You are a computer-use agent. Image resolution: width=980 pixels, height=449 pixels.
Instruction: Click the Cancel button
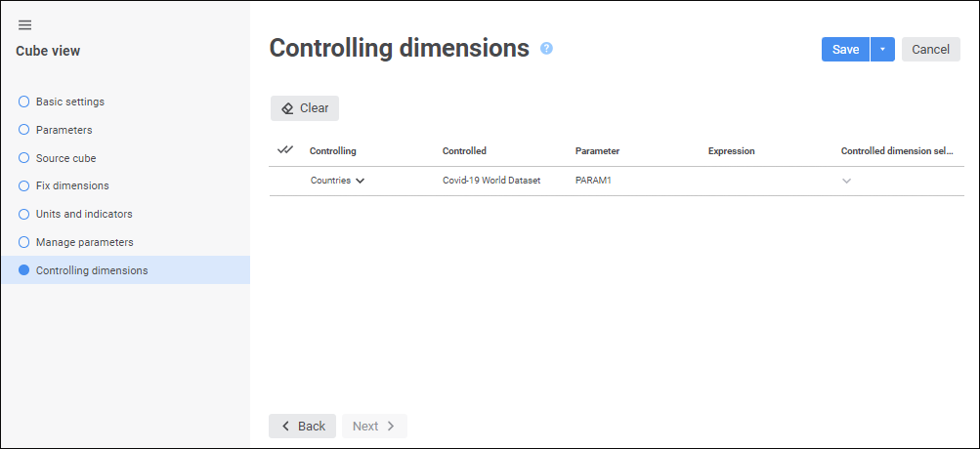pos(930,50)
